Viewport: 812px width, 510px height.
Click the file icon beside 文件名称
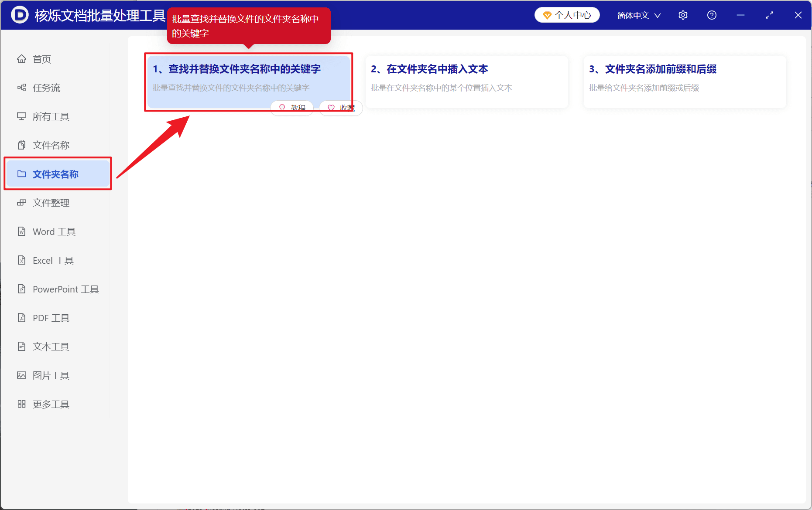[x=21, y=145]
